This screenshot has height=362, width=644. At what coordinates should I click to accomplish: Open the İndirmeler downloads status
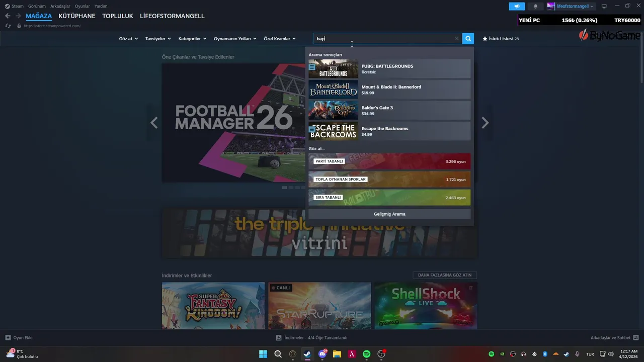coord(312,338)
